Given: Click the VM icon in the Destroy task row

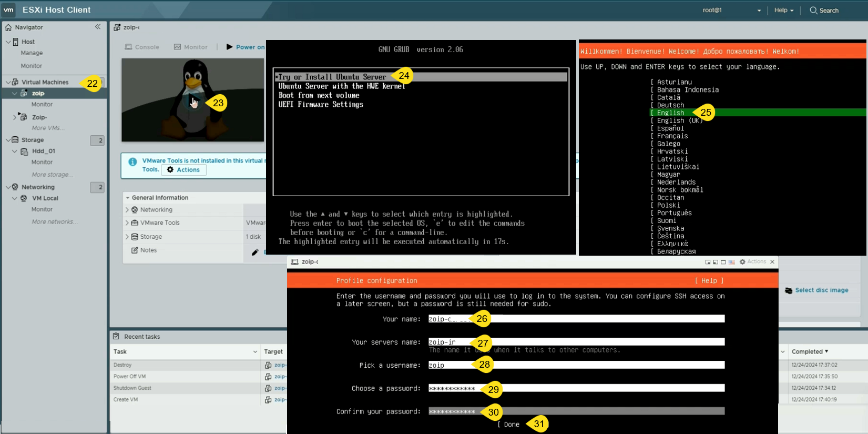Looking at the screenshot, I should click(268, 365).
